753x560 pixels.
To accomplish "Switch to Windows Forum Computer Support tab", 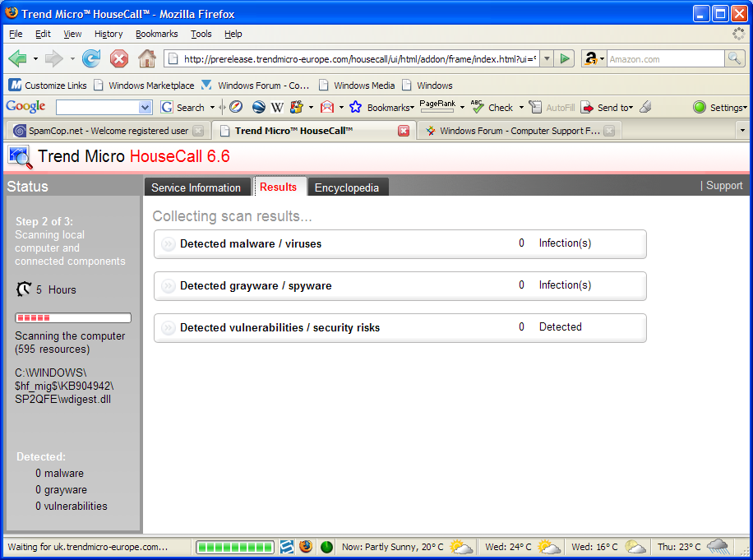I will point(520,131).
